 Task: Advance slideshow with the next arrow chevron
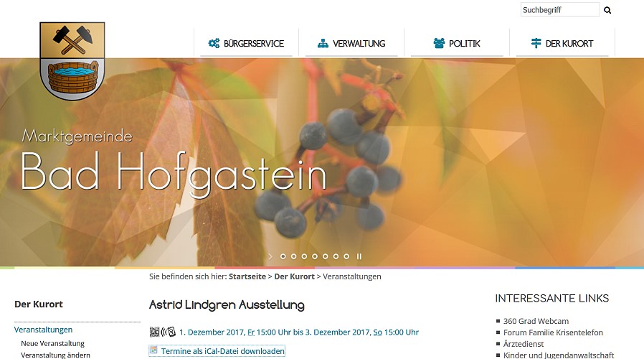point(270,256)
